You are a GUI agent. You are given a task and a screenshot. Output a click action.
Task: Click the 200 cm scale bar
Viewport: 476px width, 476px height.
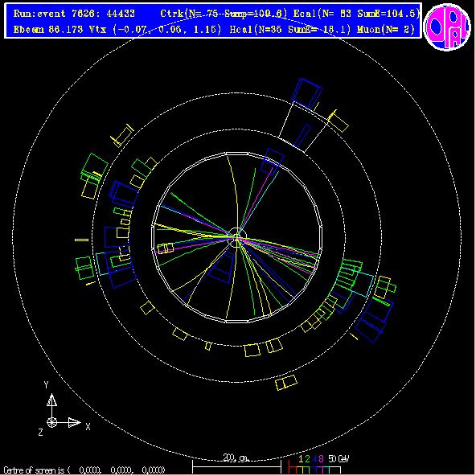coord(236,464)
